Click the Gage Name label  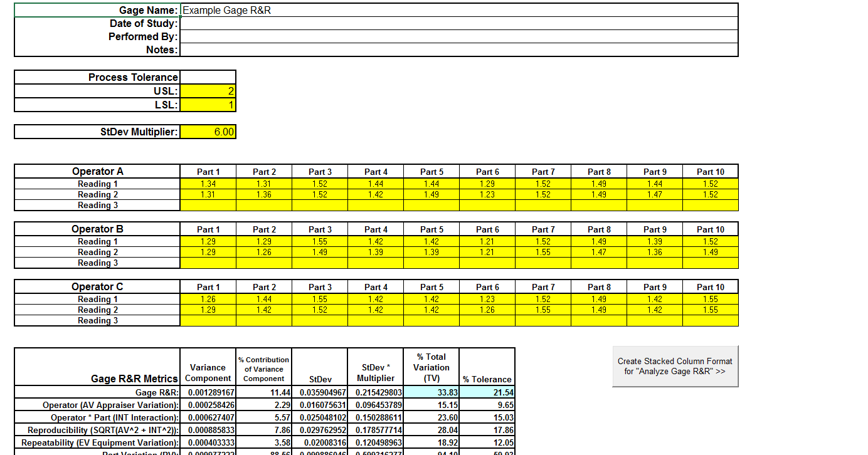[x=97, y=10]
